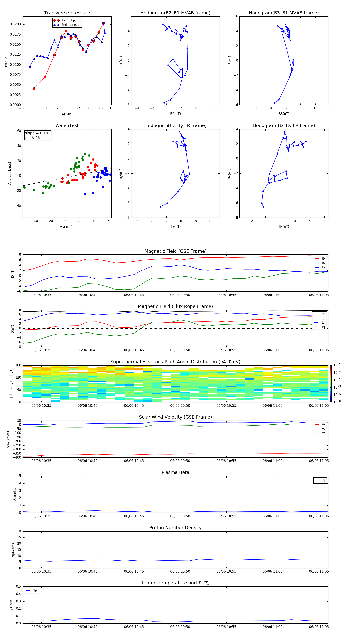Click the "B3(nT)" x-axis label
Screen dimensions: 351x644
click(x=284, y=114)
